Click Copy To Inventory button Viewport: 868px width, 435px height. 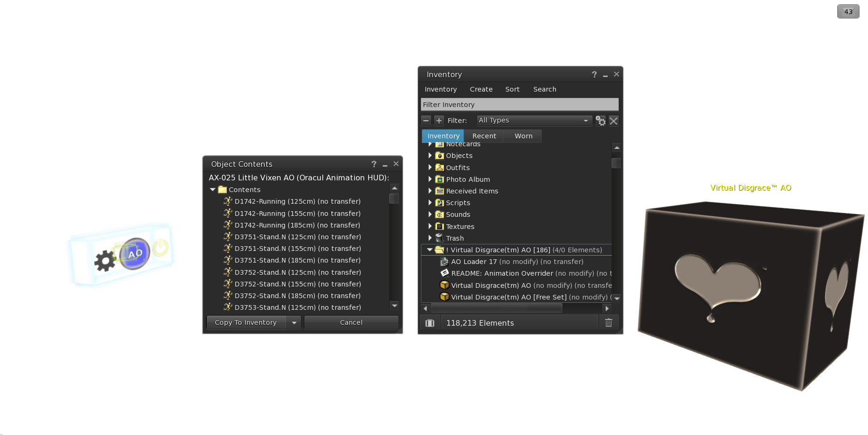click(246, 322)
